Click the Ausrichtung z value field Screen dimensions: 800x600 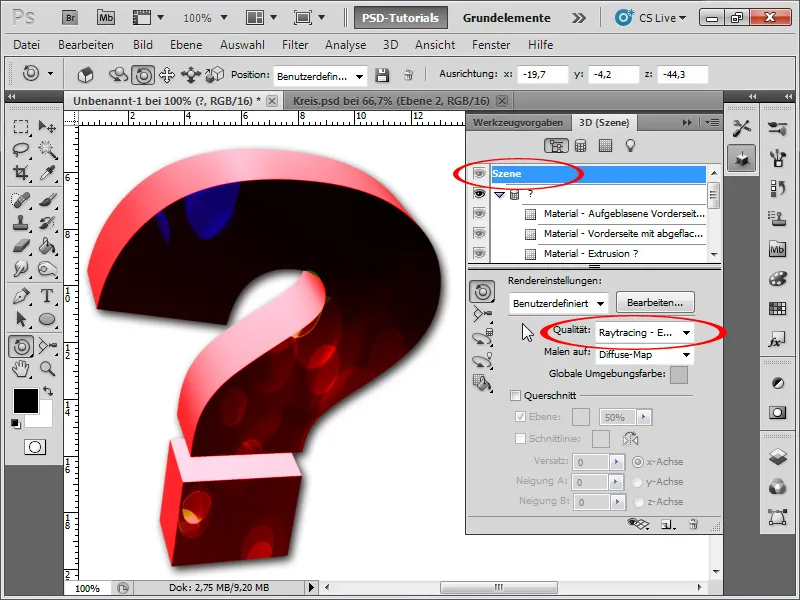pyautogui.click(x=683, y=74)
